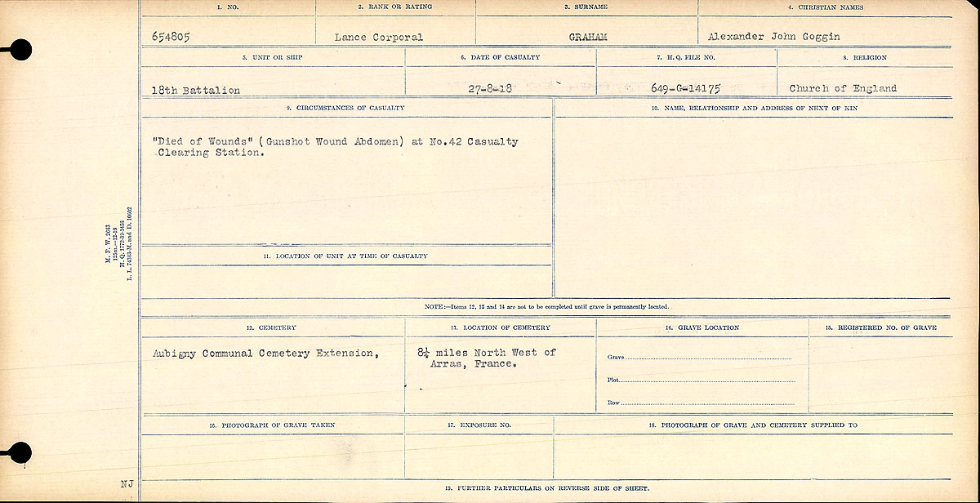Click the unit 18th Battalion

196,91
